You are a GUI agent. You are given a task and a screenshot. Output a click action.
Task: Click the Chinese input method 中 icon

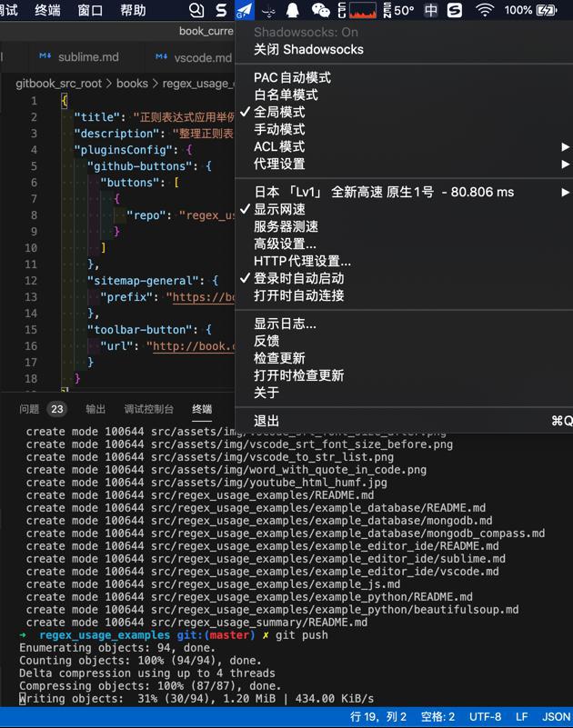coord(431,10)
